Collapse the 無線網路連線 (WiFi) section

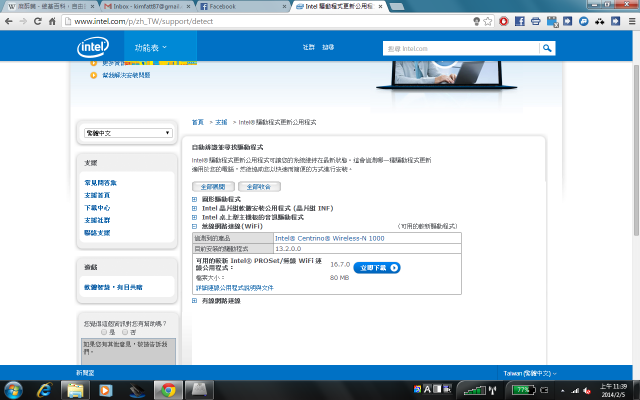pos(194,226)
